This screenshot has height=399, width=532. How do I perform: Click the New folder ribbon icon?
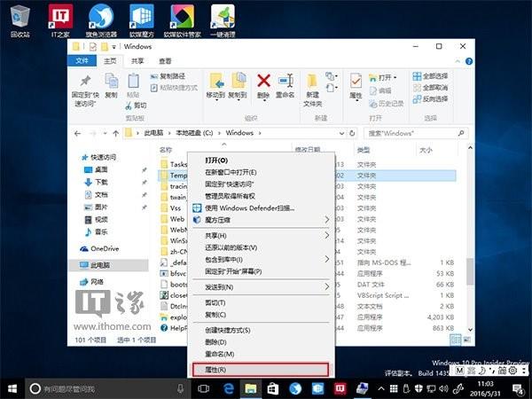point(312,82)
